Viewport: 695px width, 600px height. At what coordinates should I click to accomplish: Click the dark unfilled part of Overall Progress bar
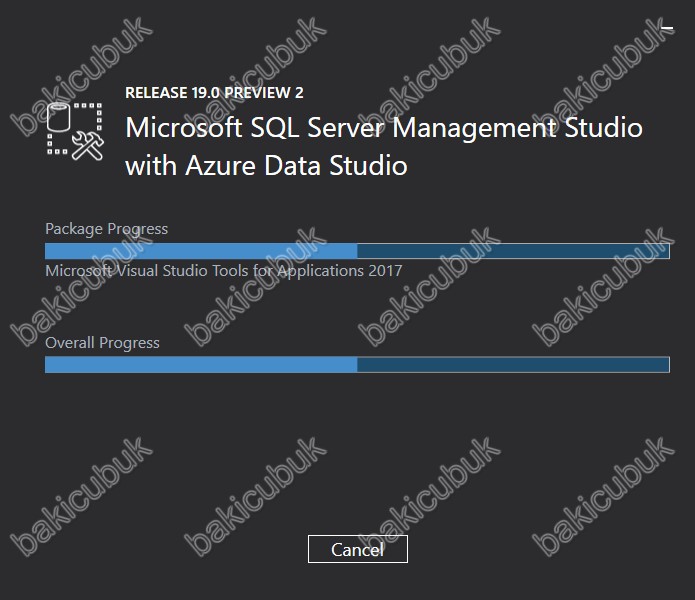[513, 365]
